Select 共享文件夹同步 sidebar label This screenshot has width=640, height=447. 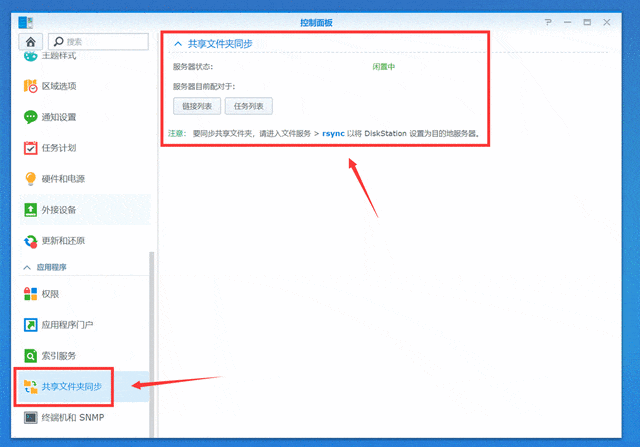(x=72, y=387)
